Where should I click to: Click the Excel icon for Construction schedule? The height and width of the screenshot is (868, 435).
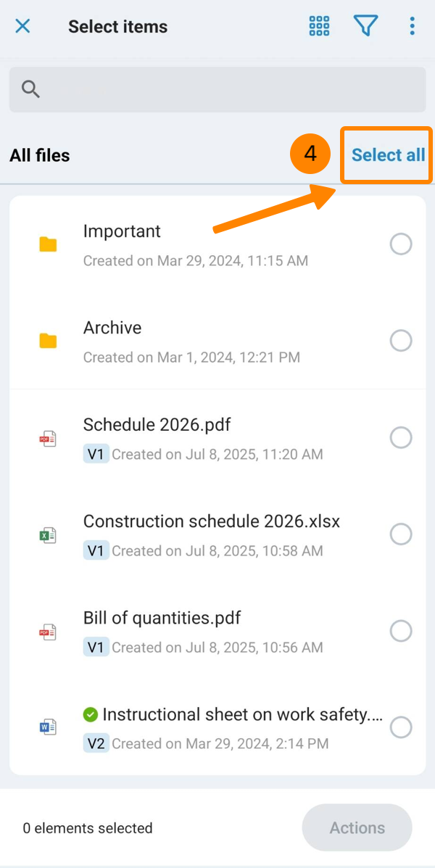48,535
